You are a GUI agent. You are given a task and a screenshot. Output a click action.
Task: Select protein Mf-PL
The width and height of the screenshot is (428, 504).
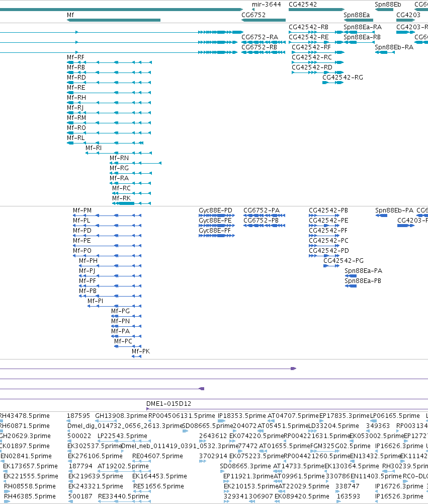pyautogui.click(x=81, y=221)
